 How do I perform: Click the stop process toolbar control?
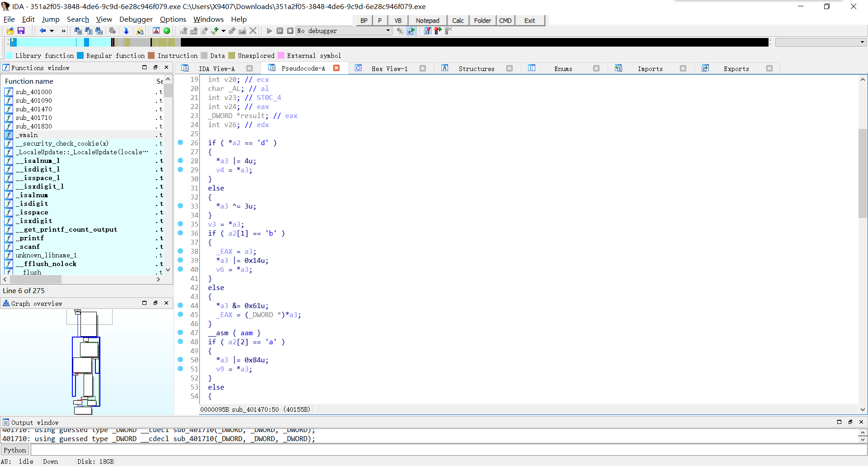click(290, 31)
